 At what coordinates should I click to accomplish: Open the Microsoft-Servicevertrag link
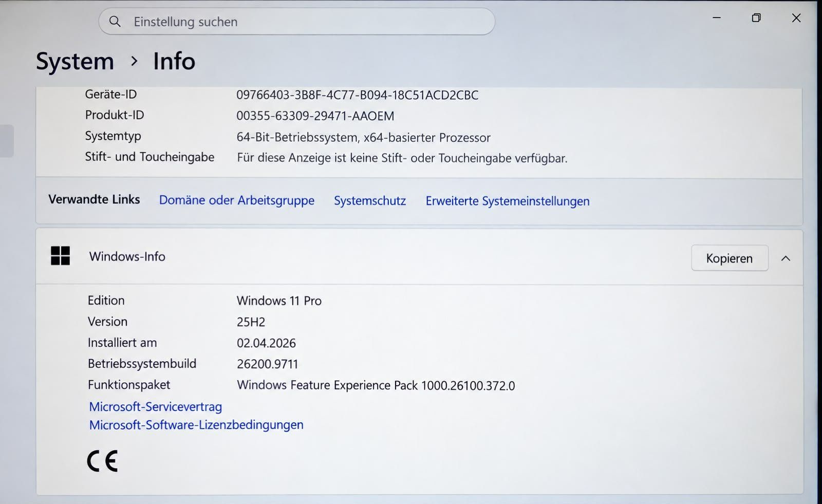tap(155, 406)
